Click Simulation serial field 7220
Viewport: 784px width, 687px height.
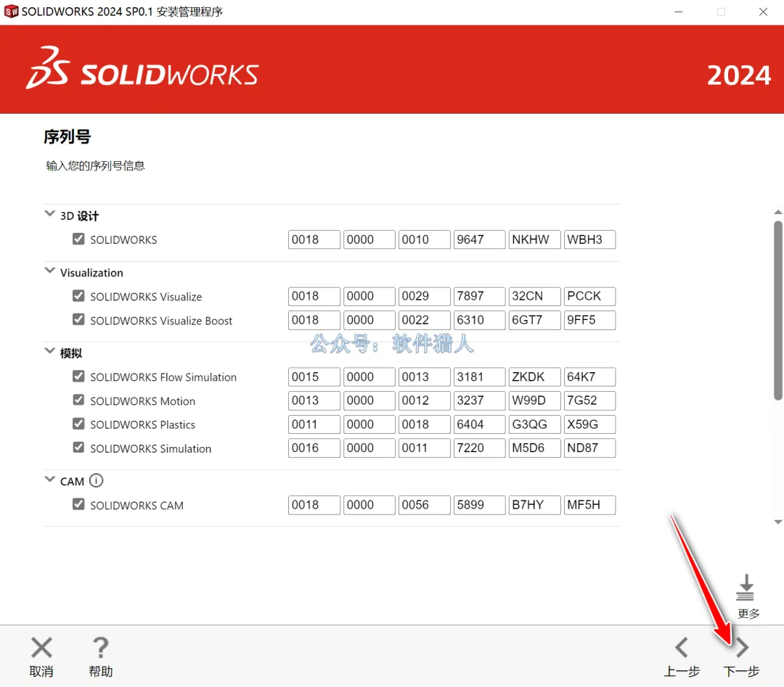(479, 448)
